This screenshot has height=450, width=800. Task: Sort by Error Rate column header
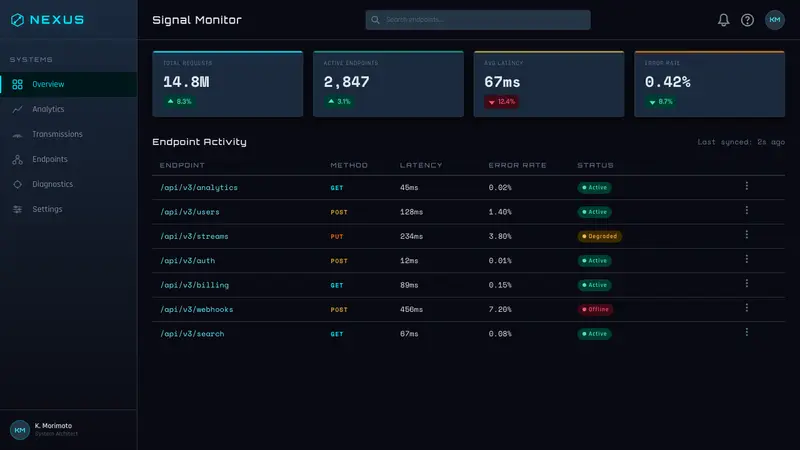(x=517, y=165)
